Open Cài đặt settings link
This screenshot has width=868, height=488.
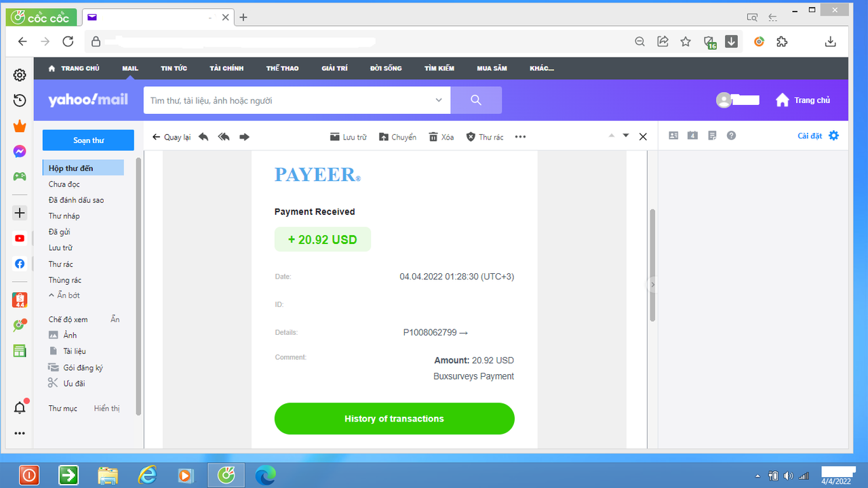click(818, 136)
